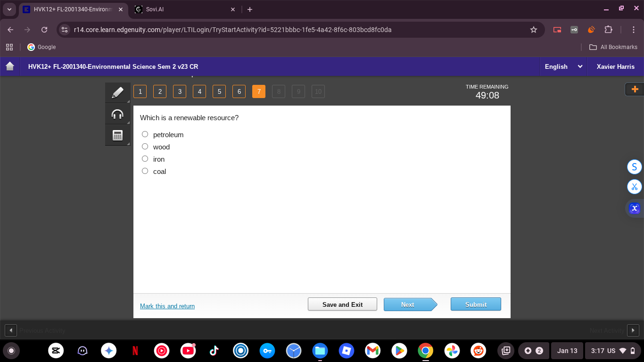Reload the page
Screen dimensions: 644x362
(x=44, y=30)
